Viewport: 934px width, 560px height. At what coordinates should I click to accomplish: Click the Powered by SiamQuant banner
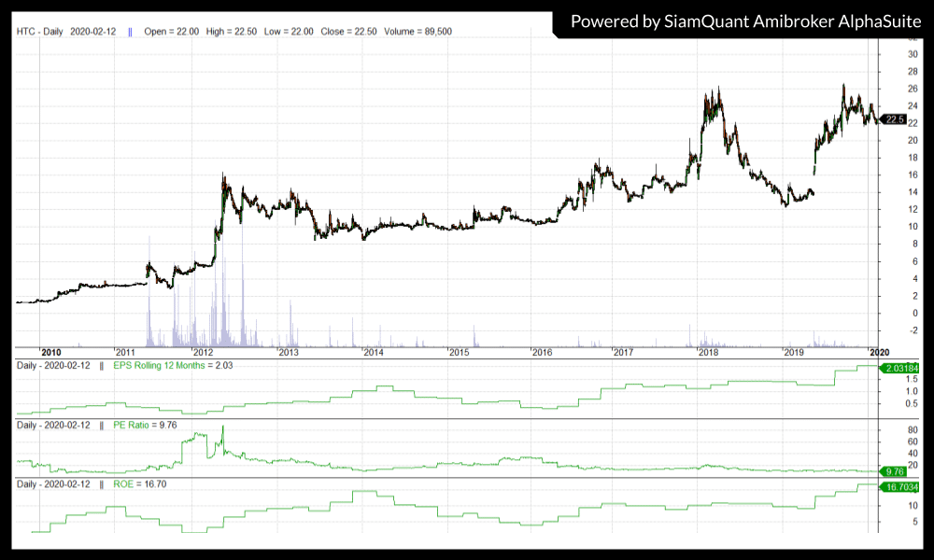(x=744, y=21)
